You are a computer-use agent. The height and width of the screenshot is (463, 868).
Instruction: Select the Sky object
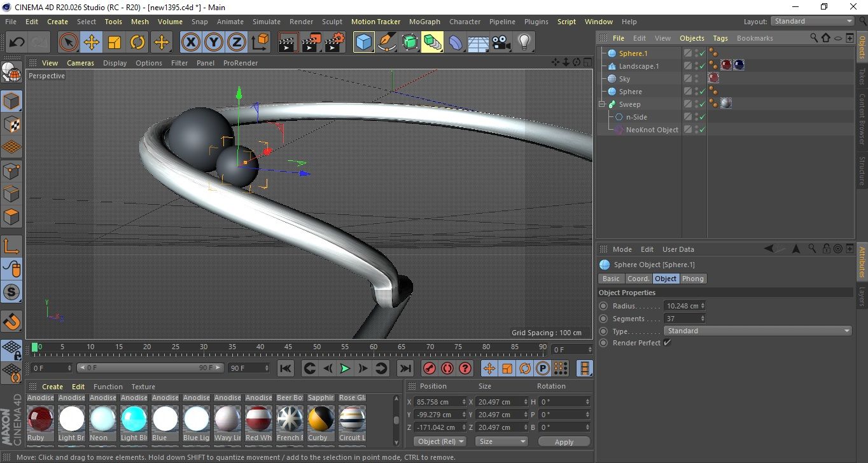[624, 79]
